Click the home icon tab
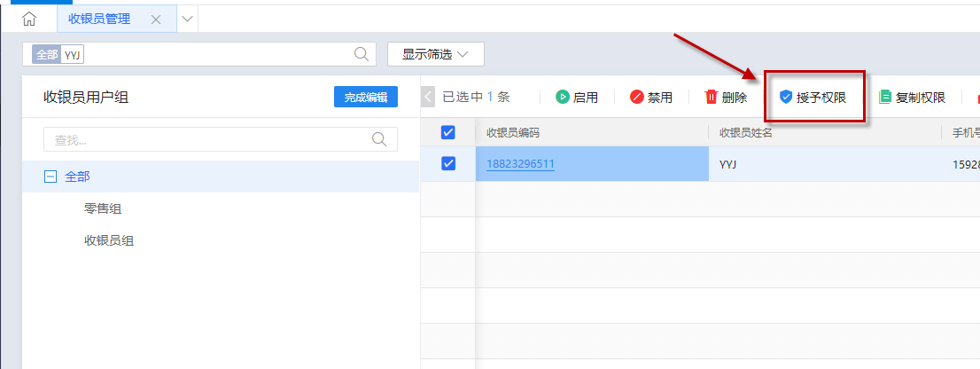Viewport: 980px width, 369px height. point(29,19)
